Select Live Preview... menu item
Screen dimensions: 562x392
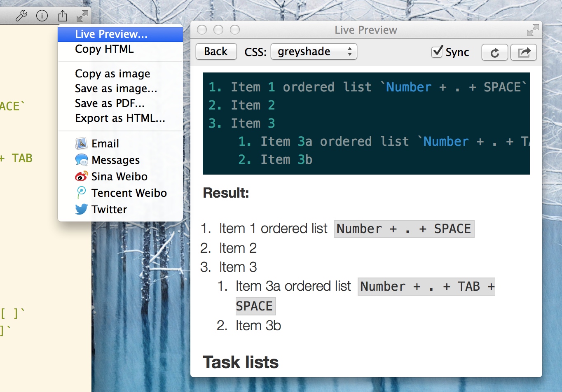pos(111,34)
